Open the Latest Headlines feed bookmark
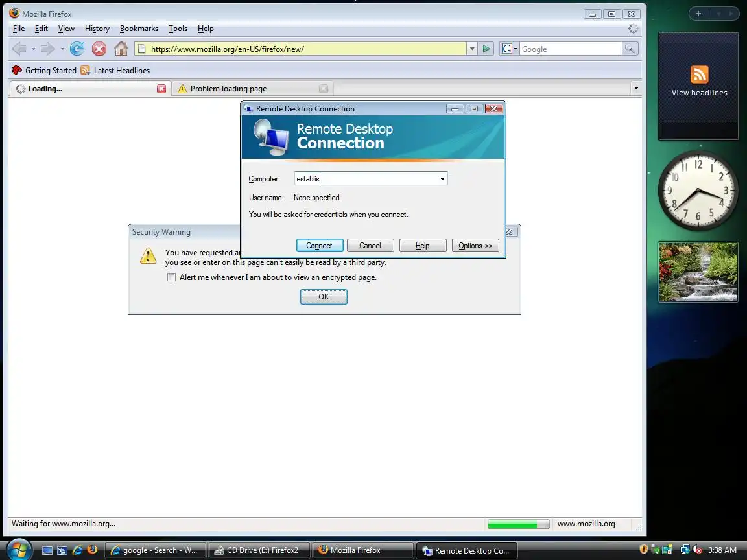 [115, 71]
